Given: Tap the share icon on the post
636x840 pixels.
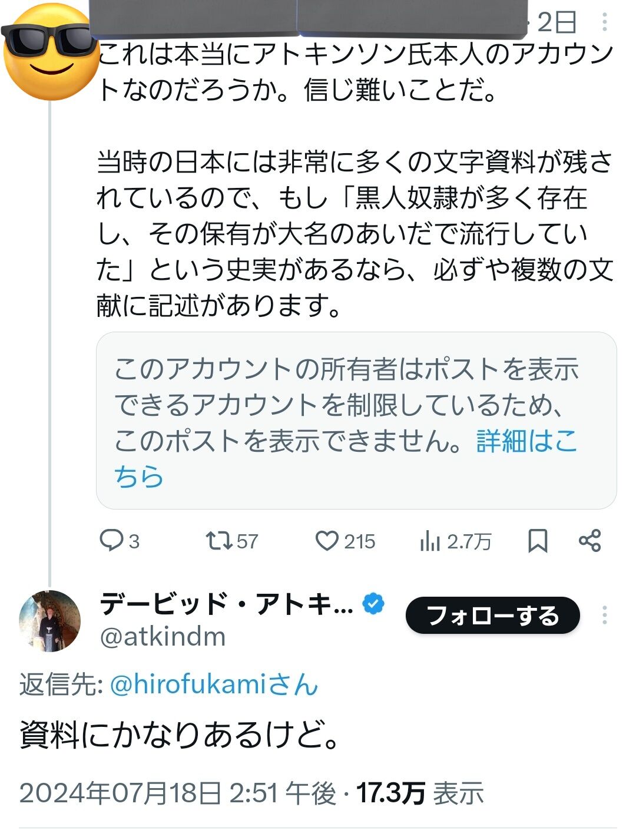Looking at the screenshot, I should [589, 541].
